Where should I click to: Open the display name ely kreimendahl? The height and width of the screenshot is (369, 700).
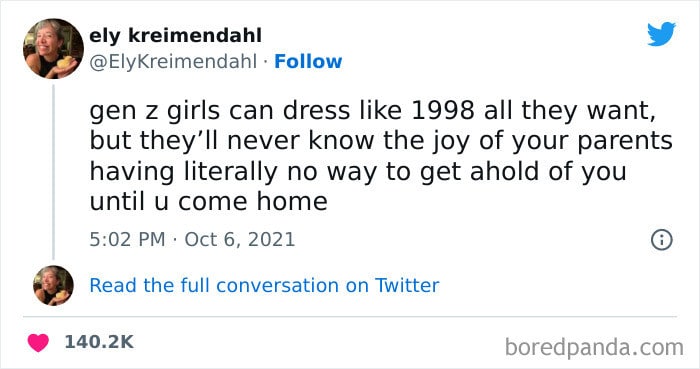(x=175, y=36)
